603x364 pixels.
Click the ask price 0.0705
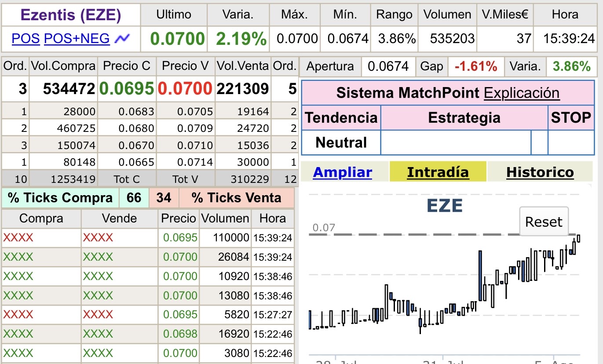pyautogui.click(x=195, y=112)
